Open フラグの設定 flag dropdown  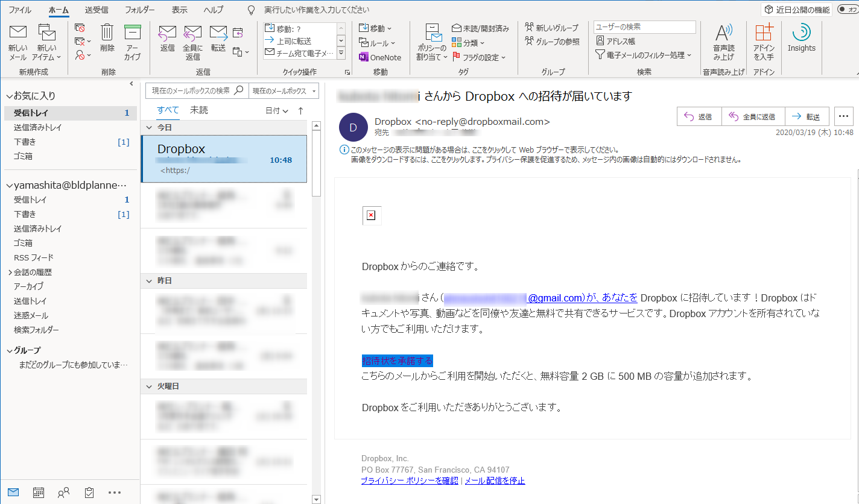coord(479,57)
